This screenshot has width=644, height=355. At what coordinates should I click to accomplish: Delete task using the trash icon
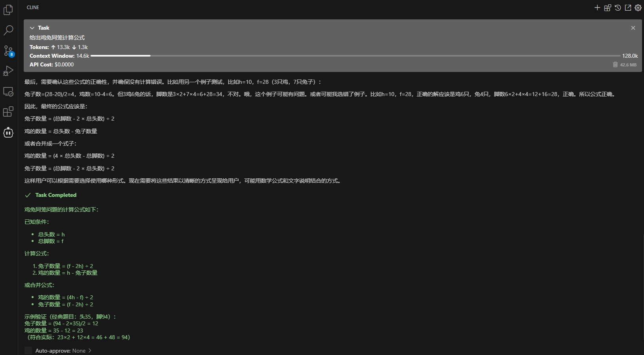(615, 64)
